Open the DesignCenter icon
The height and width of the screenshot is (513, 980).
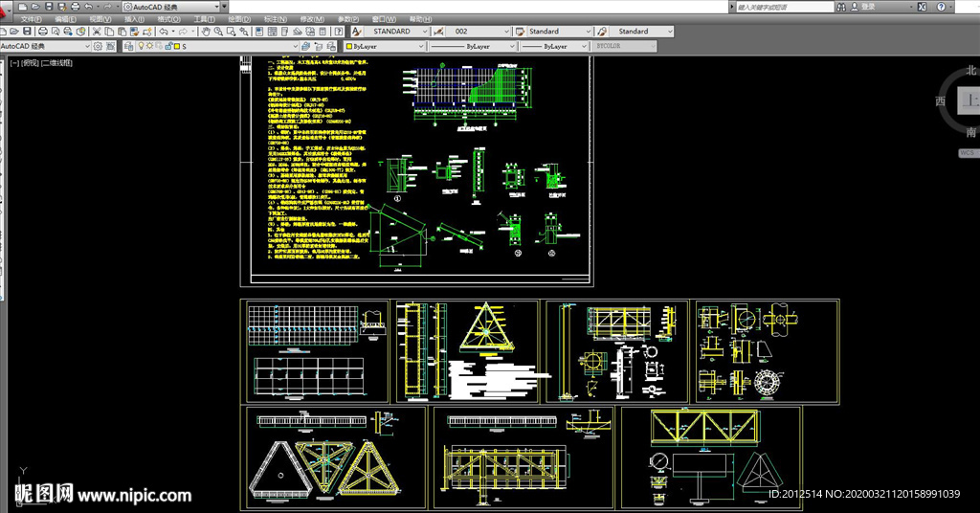[271, 32]
